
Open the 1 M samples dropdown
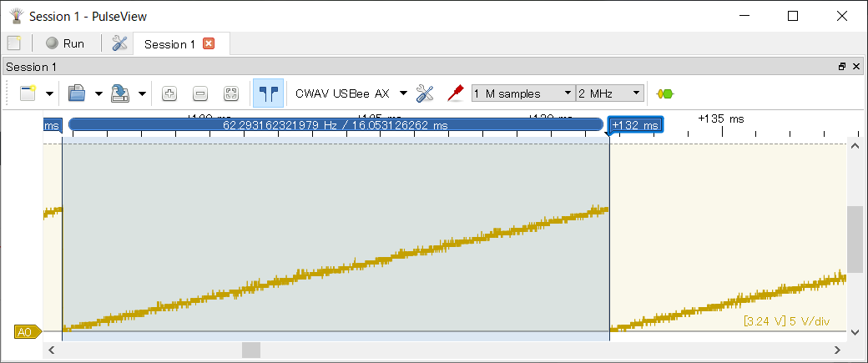[x=523, y=93]
